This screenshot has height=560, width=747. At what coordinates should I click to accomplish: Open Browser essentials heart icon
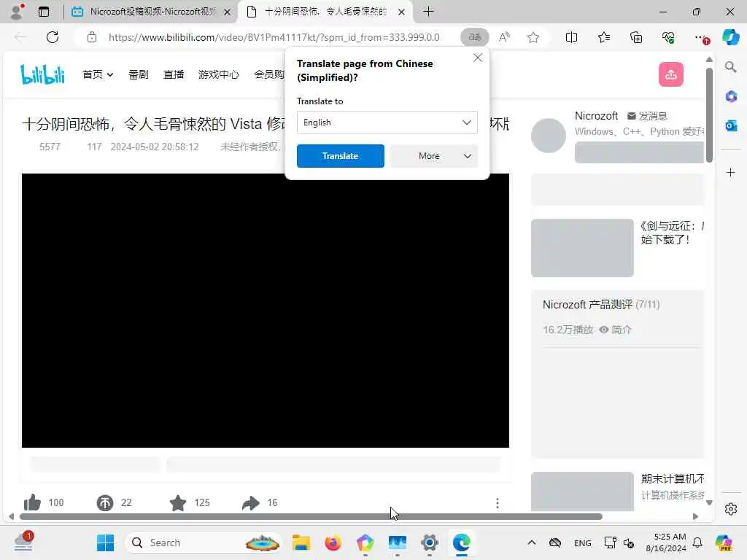668,37
